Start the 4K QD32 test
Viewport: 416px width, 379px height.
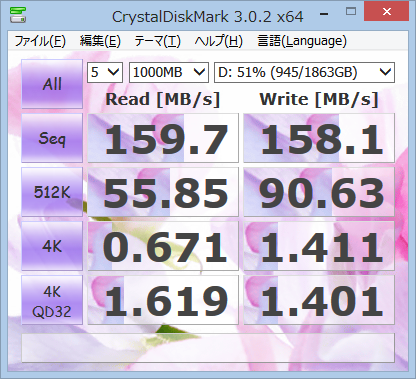[x=52, y=300]
